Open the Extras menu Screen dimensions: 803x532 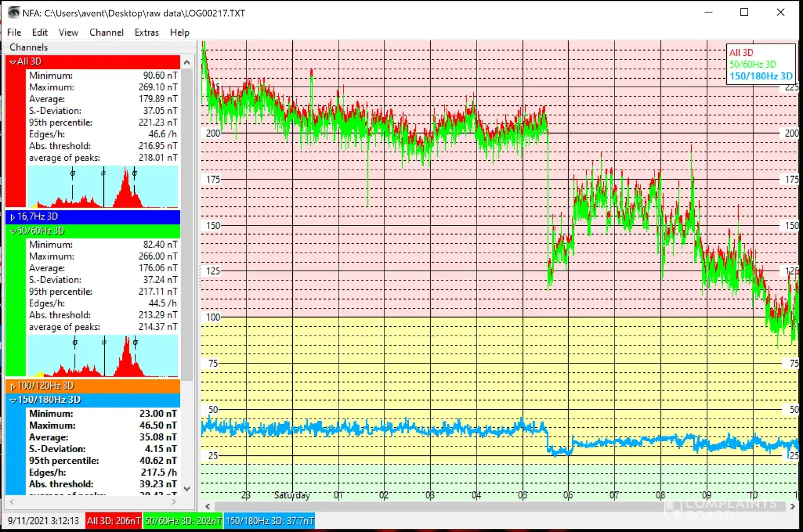point(146,32)
